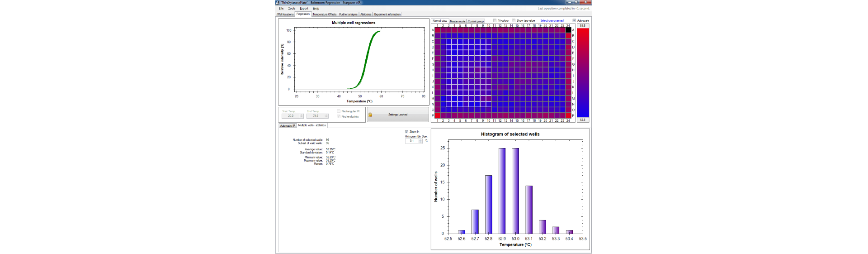Open the Export menu
The height and width of the screenshot is (254, 868).
click(304, 9)
